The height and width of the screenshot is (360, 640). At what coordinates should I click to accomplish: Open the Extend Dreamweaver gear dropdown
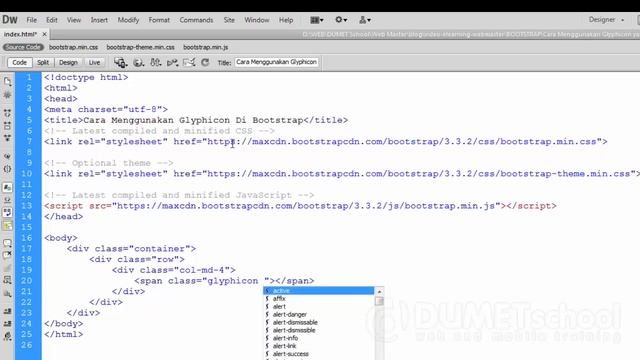tap(341, 20)
